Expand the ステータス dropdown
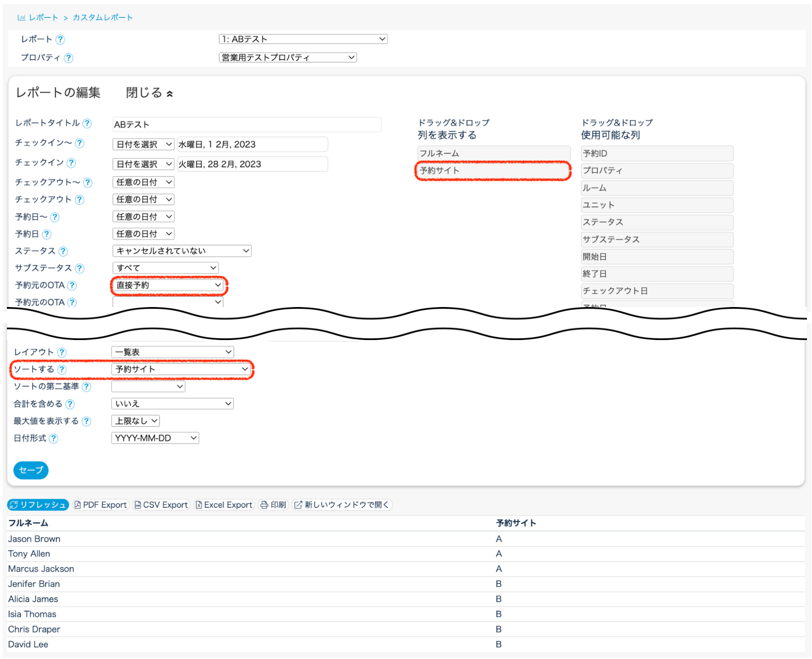 click(182, 251)
